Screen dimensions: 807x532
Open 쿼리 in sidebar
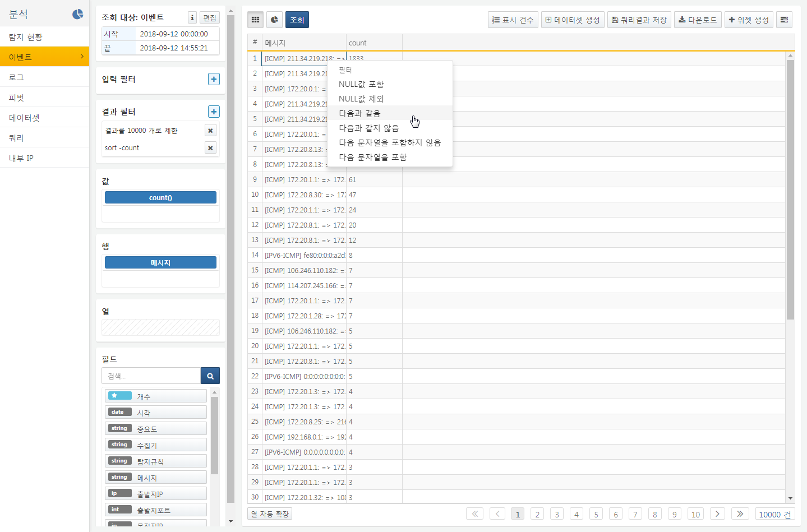tap(44, 137)
